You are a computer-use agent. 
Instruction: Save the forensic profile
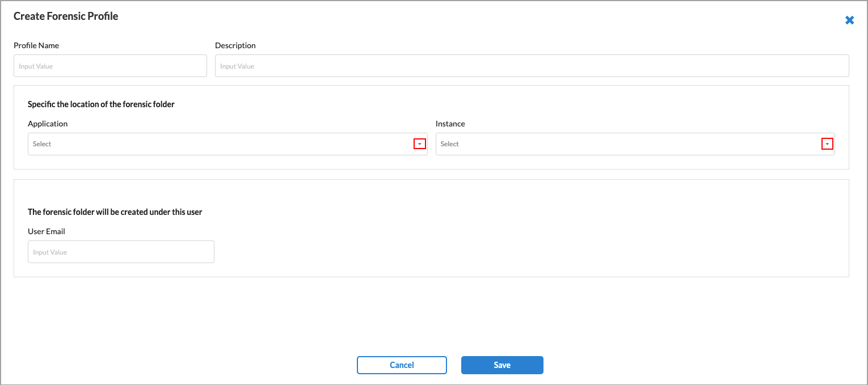pos(502,365)
